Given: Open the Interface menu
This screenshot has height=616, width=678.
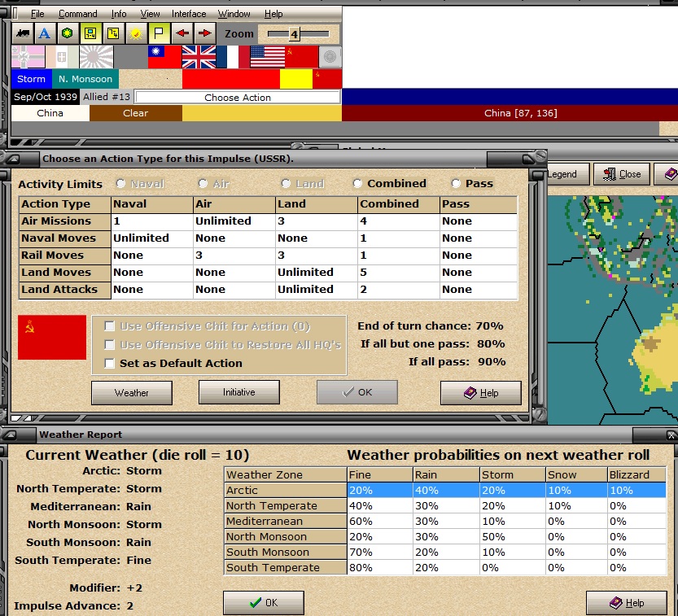Looking at the screenshot, I should pyautogui.click(x=189, y=14).
